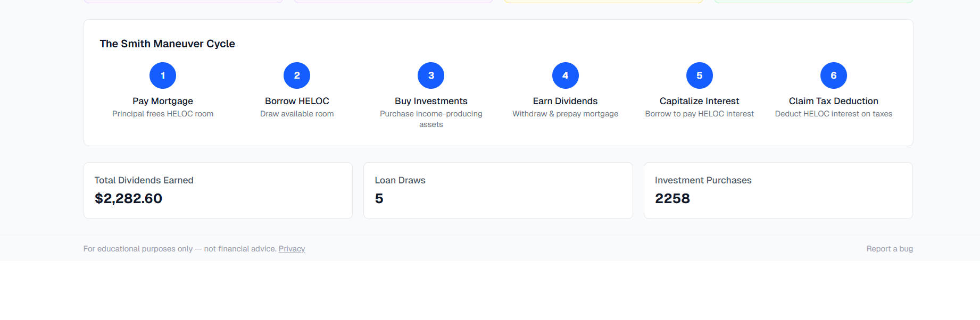
Task: Click the $2,282.60 dividends value
Action: pos(128,198)
